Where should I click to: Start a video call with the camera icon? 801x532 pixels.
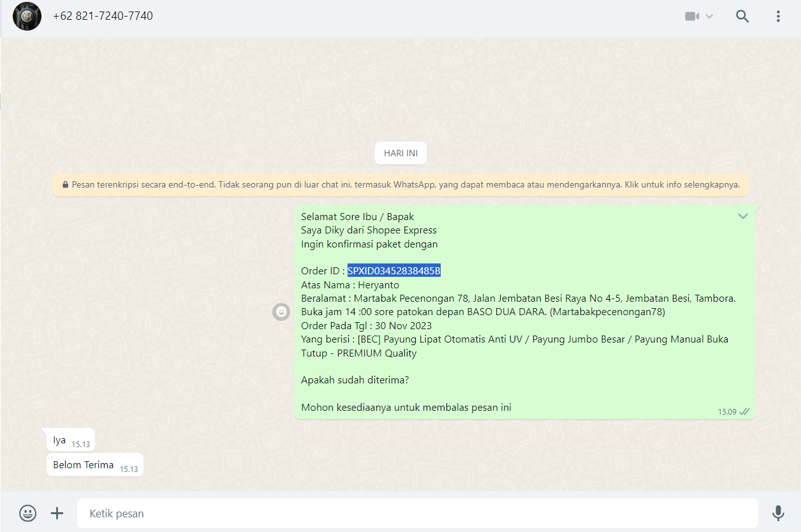(x=692, y=17)
